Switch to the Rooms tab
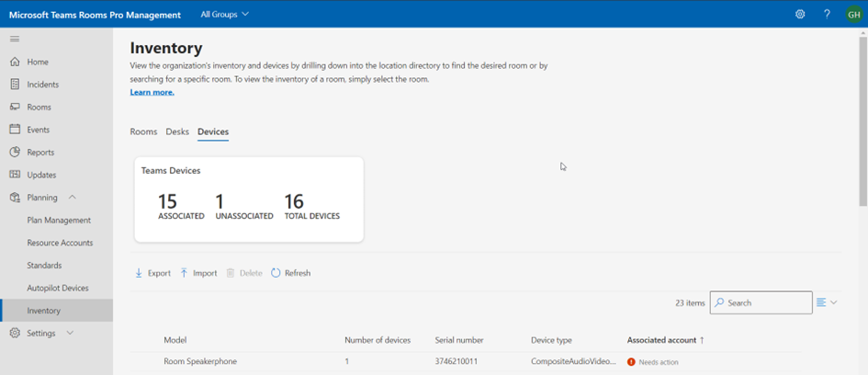The width and height of the screenshot is (868, 375). click(x=143, y=131)
